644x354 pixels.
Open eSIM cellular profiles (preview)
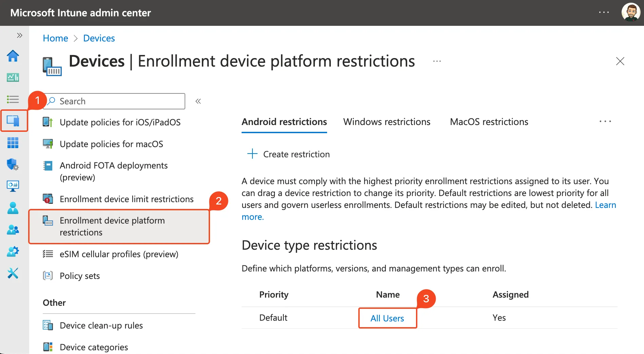pyautogui.click(x=119, y=254)
